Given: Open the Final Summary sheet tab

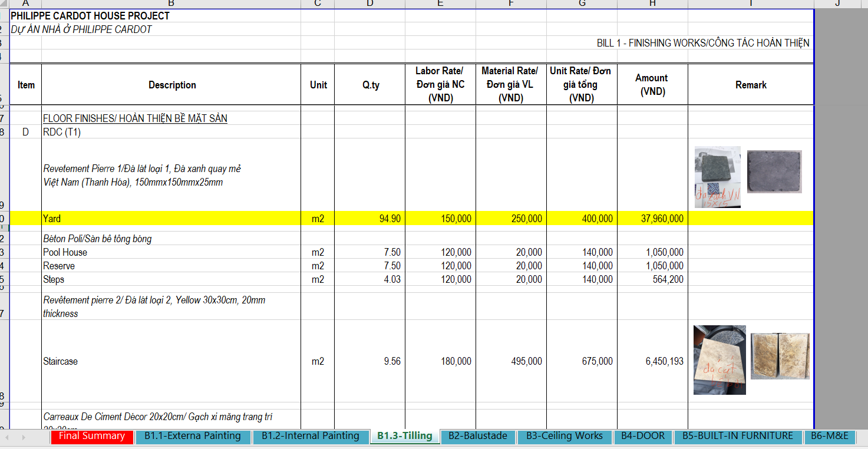Looking at the screenshot, I should [x=92, y=436].
